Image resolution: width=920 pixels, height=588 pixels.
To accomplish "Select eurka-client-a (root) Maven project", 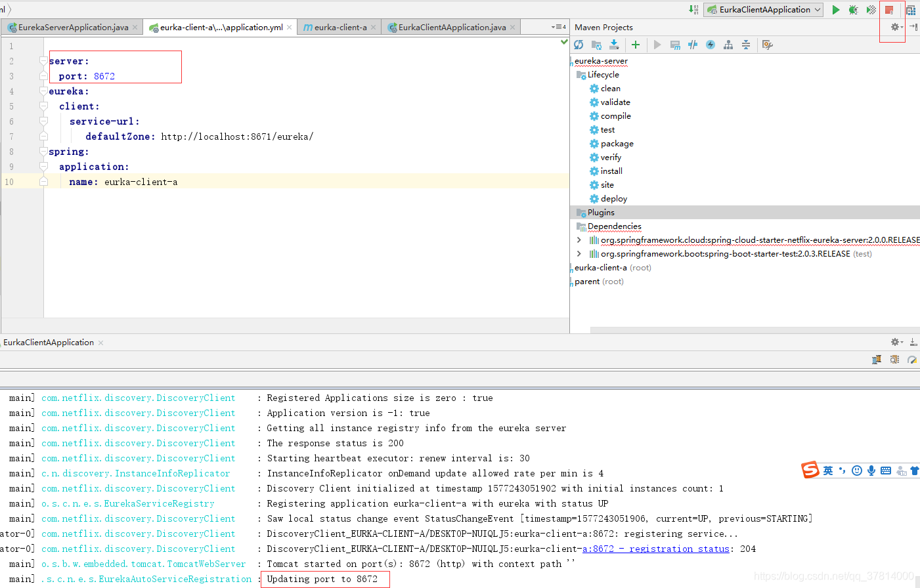I will click(613, 268).
